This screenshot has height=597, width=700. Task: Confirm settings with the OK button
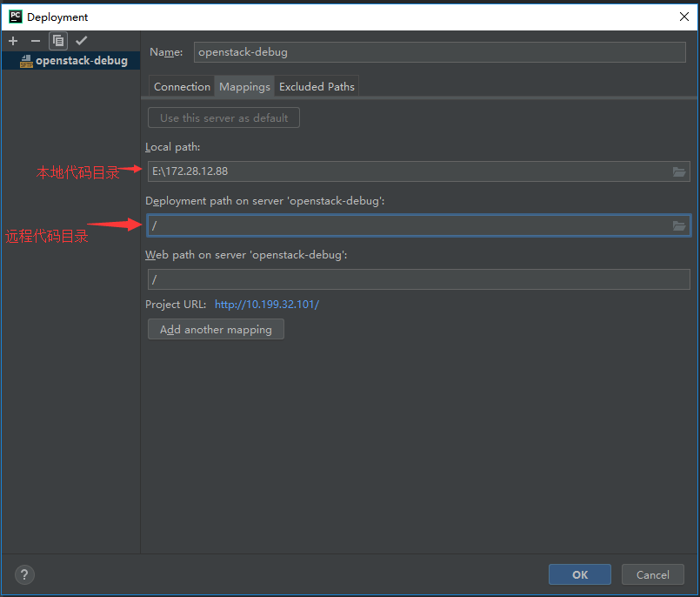click(580, 574)
